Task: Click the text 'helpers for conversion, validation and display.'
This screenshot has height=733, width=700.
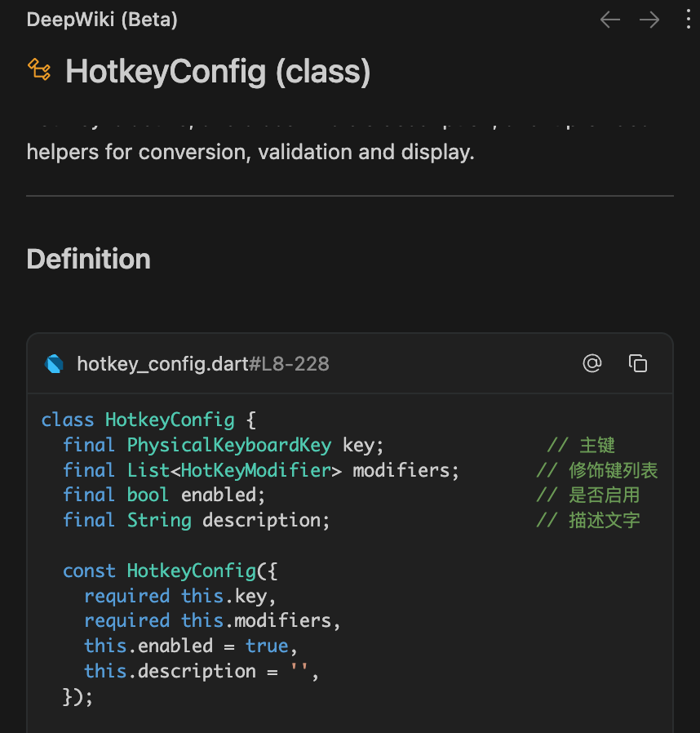Action: [x=250, y=153]
